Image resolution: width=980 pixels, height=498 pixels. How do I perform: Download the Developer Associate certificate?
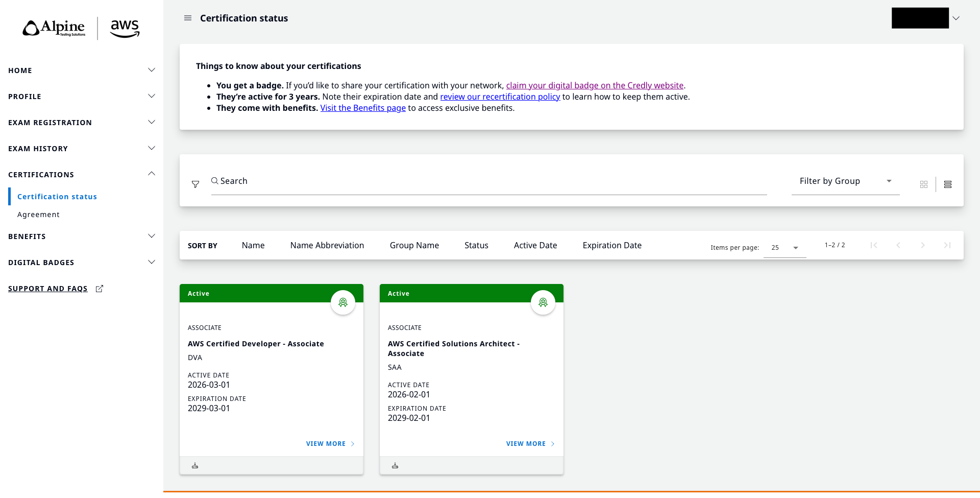click(x=195, y=466)
